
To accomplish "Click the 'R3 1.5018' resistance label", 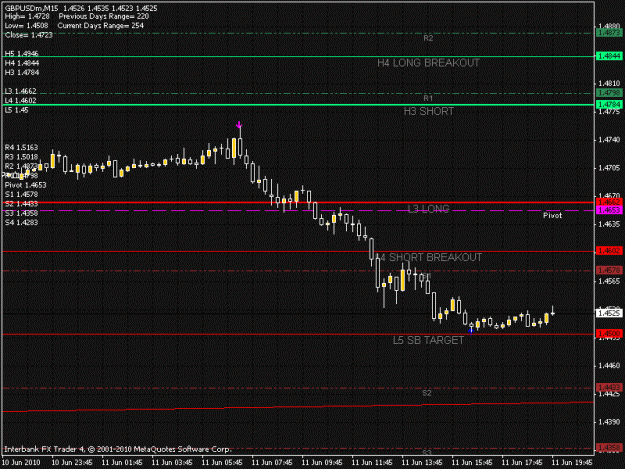I will point(22,157).
